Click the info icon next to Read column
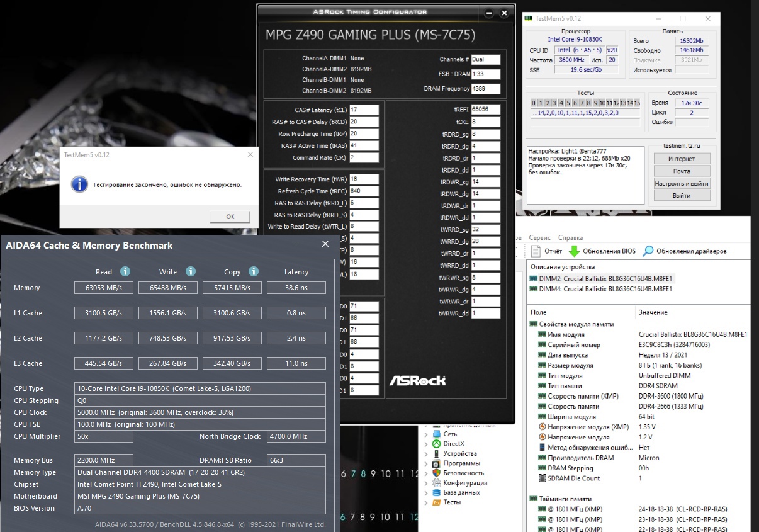Screen dimensions: 759x532 [x=125, y=271]
